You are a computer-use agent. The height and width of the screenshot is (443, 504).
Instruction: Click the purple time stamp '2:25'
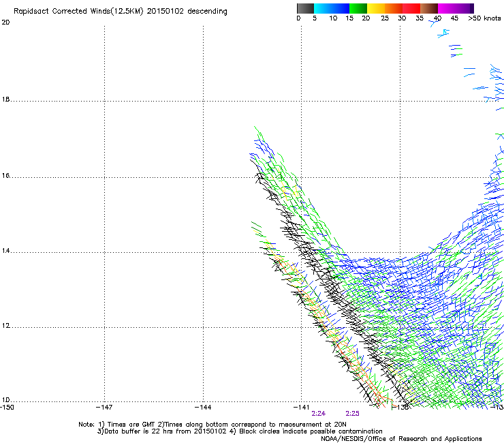[x=352, y=414]
